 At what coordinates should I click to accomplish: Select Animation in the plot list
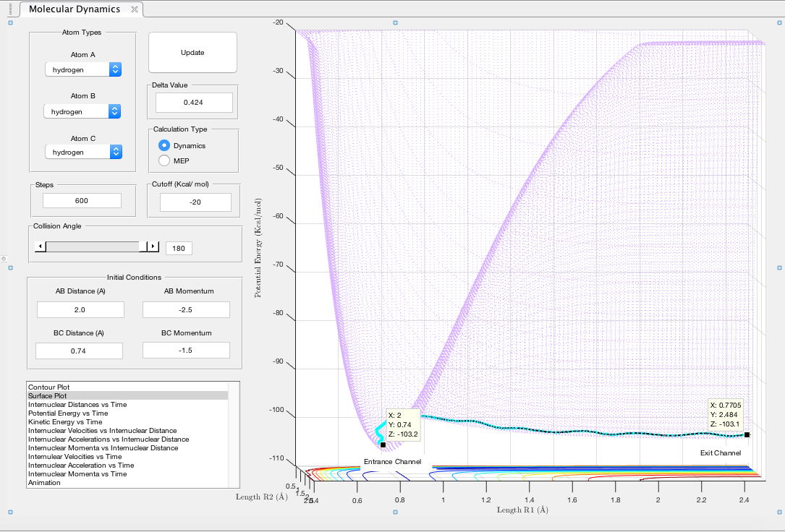tap(127, 483)
